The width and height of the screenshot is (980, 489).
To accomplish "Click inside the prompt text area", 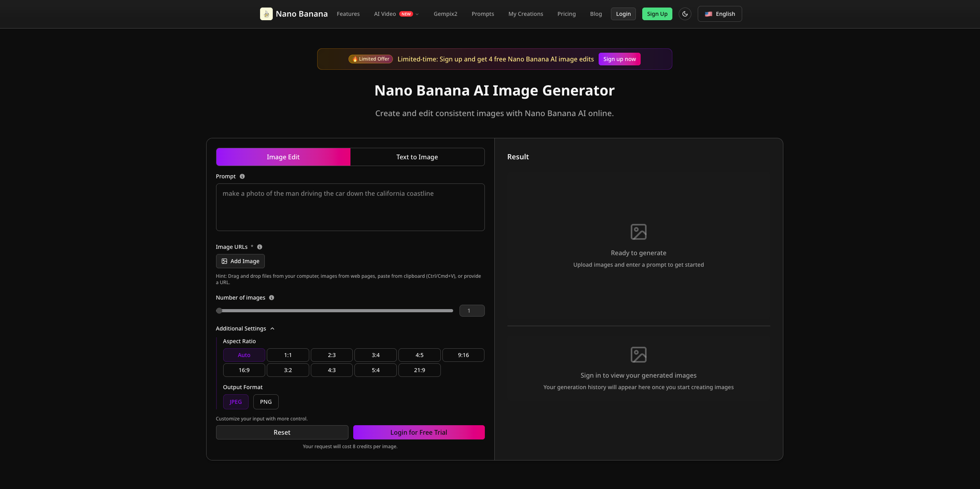I will click(350, 207).
